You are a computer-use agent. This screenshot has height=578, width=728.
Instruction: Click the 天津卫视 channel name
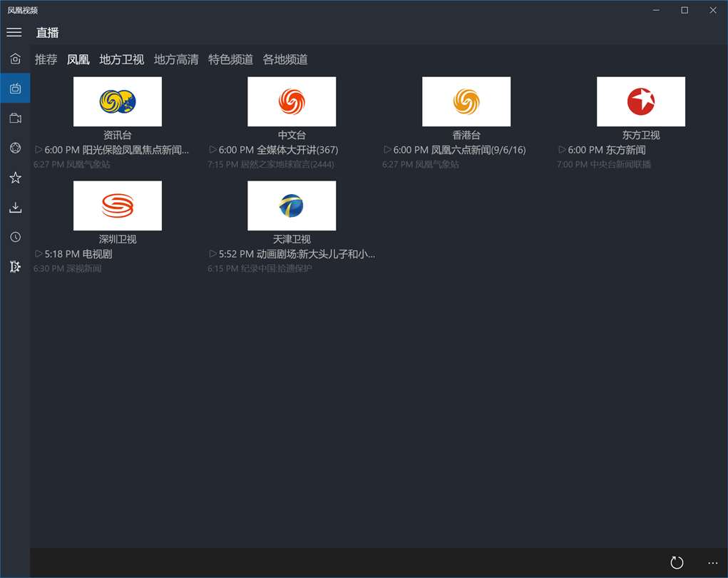pyautogui.click(x=292, y=239)
